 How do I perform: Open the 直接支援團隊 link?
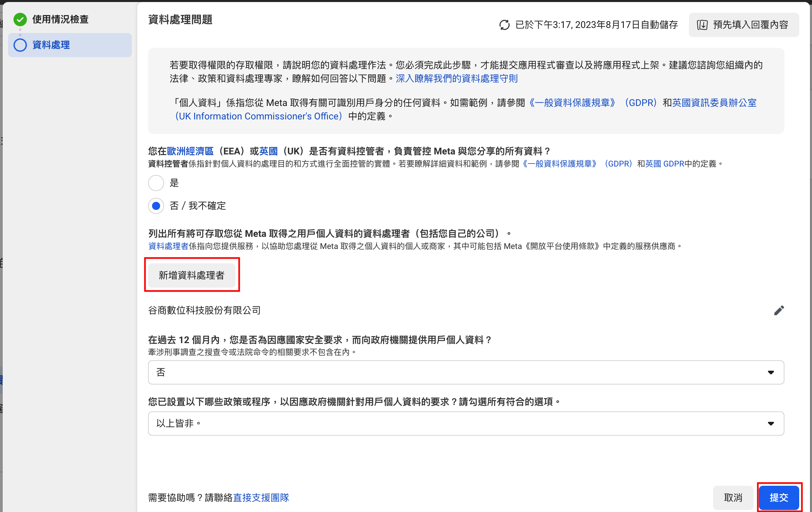(261, 498)
